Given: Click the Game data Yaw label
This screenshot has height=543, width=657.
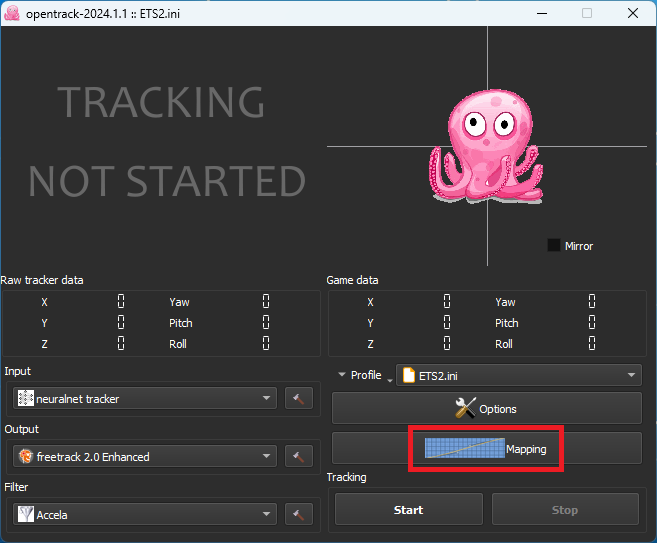Looking at the screenshot, I should (505, 302).
